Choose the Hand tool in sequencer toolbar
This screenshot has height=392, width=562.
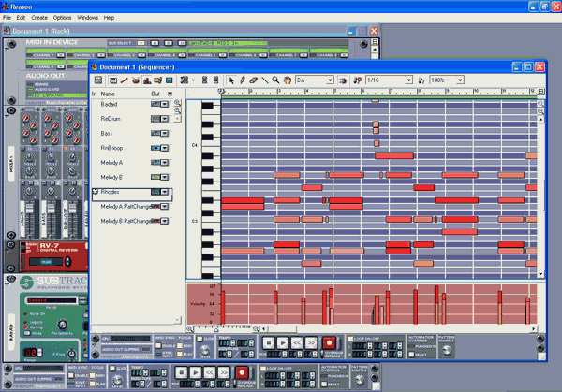[286, 80]
